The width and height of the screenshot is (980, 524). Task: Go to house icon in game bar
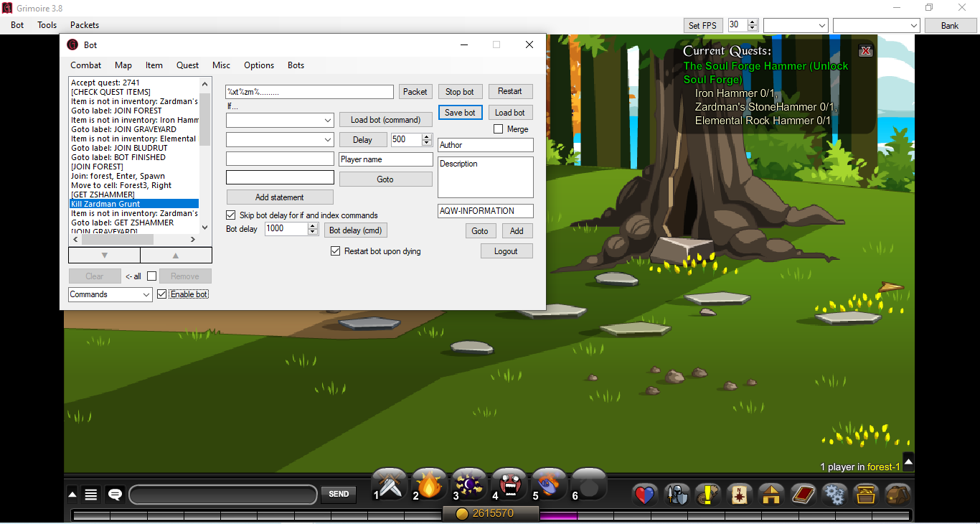pyautogui.click(x=771, y=494)
